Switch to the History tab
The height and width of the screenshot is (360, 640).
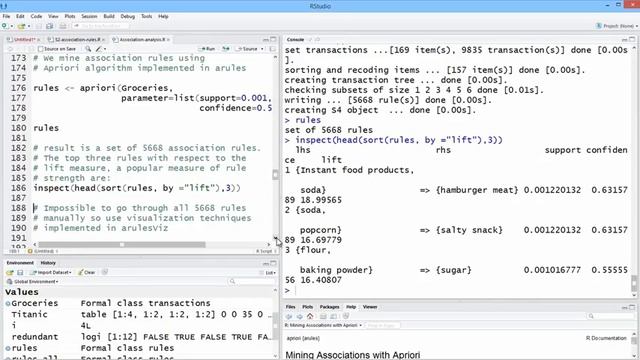coord(48,263)
